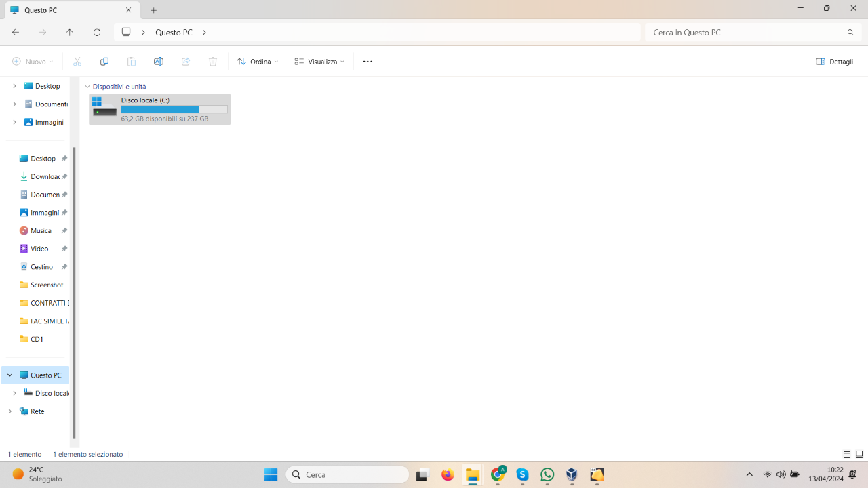Click the C: drive usage bar
The height and width of the screenshot is (488, 868).
tap(174, 109)
